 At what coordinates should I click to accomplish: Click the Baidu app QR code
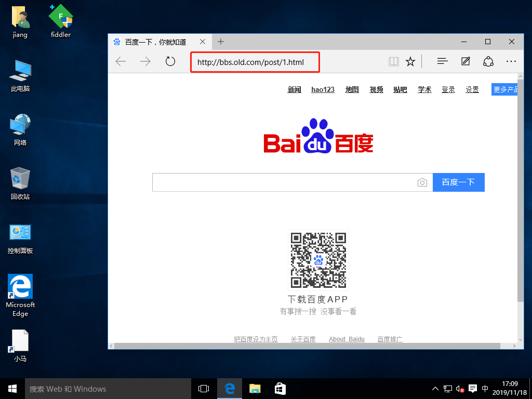pos(318,260)
